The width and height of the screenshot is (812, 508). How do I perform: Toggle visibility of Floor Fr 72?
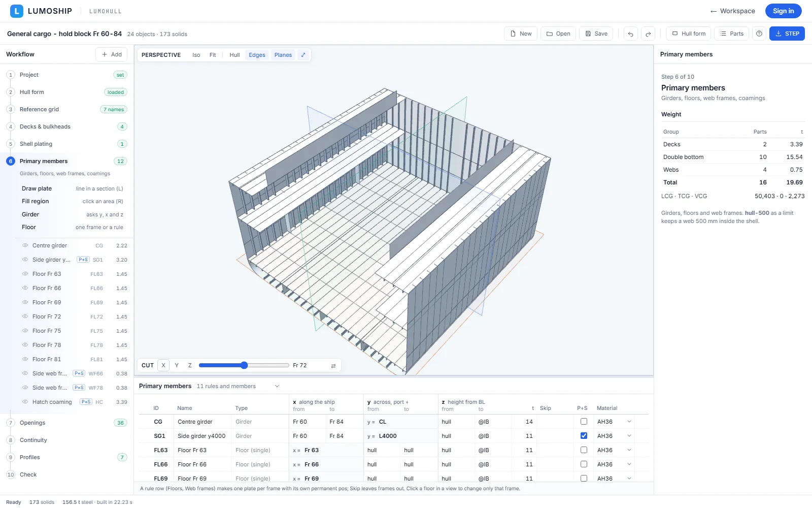pyautogui.click(x=25, y=316)
